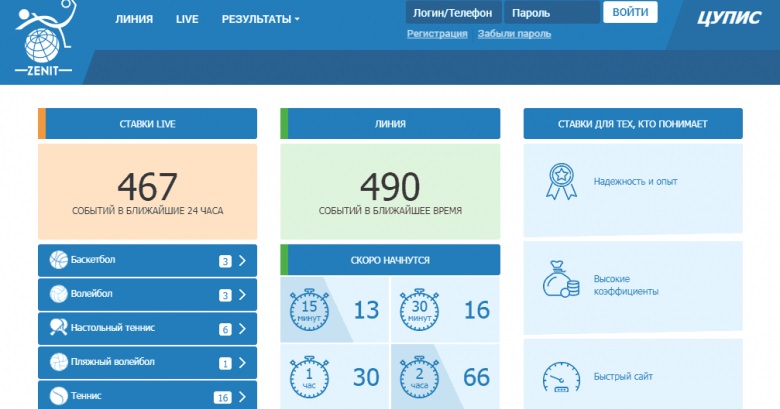Expand the Баскетбол row arrow
The image size is (780, 409).
242,262
